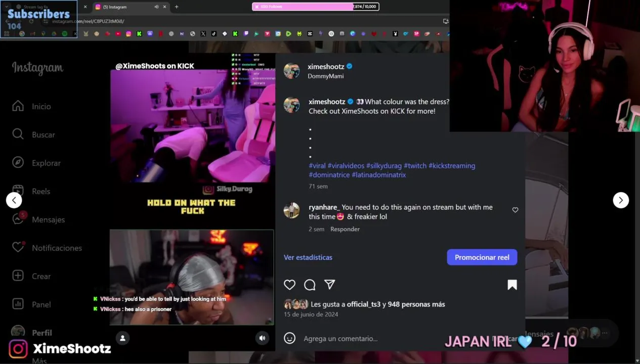Click ximeshootz header profile avatar
Screen dimensions: 640x364
(291, 71)
